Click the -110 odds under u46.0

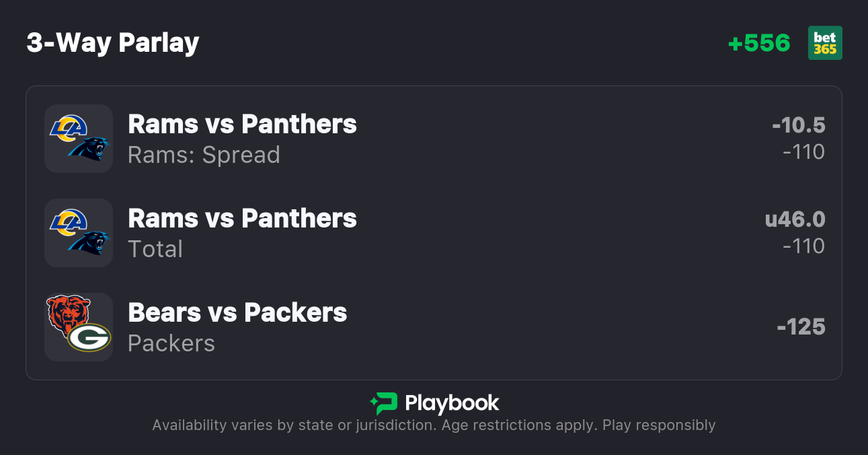[803, 246]
